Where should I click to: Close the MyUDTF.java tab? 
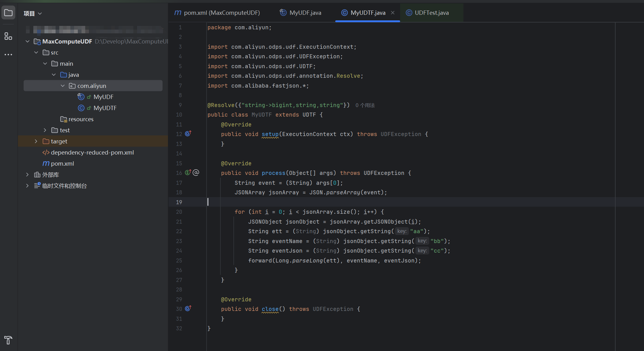click(393, 13)
